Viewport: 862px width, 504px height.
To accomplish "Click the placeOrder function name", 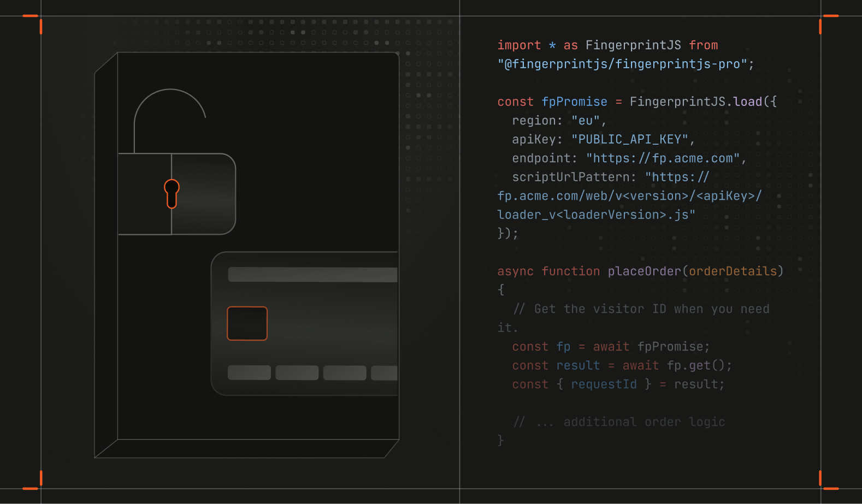I will (644, 271).
